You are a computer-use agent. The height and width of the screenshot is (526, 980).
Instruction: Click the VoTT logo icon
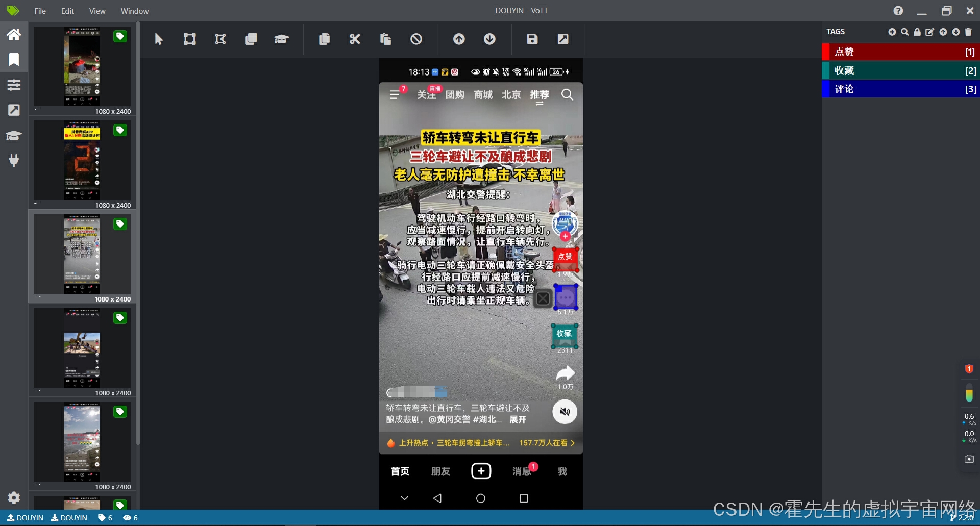pos(13,11)
